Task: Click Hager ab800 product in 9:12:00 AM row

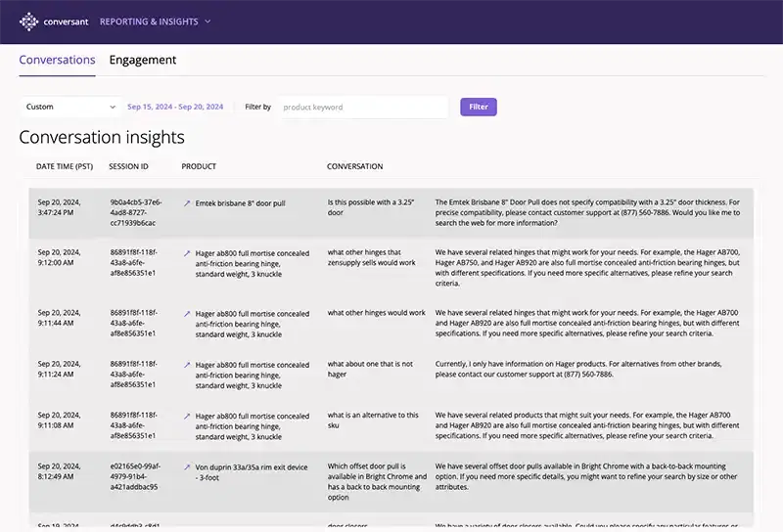Action: 253,263
